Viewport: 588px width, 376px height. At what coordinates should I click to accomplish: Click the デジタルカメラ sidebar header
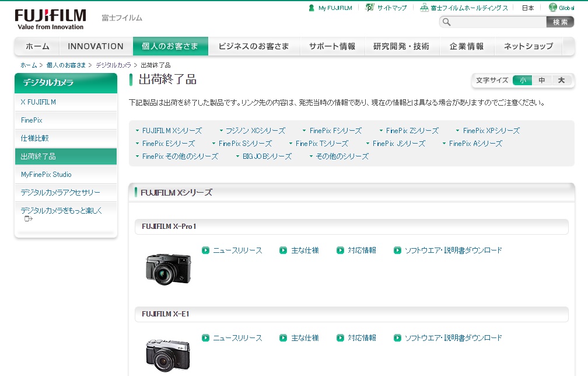[x=66, y=83]
